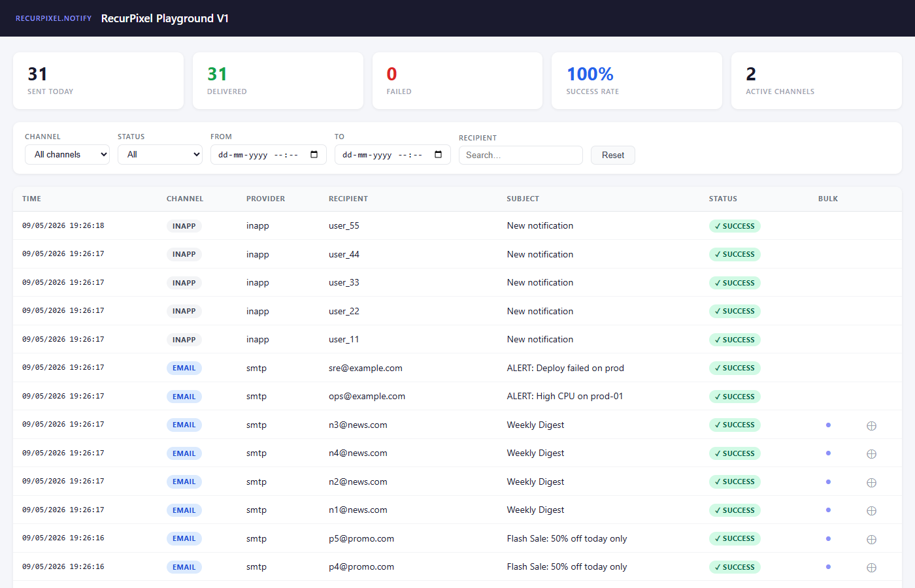
Task: Open bulk details icon for n3@news.com row
Action: point(871,426)
